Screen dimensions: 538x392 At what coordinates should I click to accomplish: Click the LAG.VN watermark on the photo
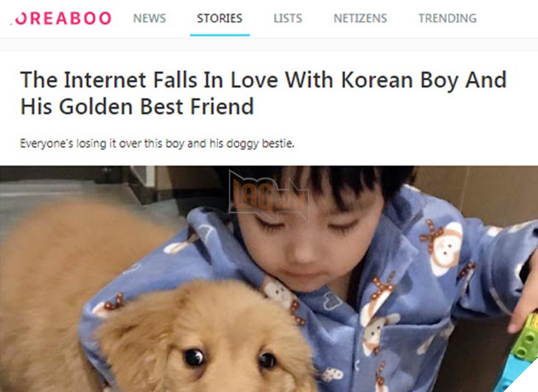(x=269, y=196)
